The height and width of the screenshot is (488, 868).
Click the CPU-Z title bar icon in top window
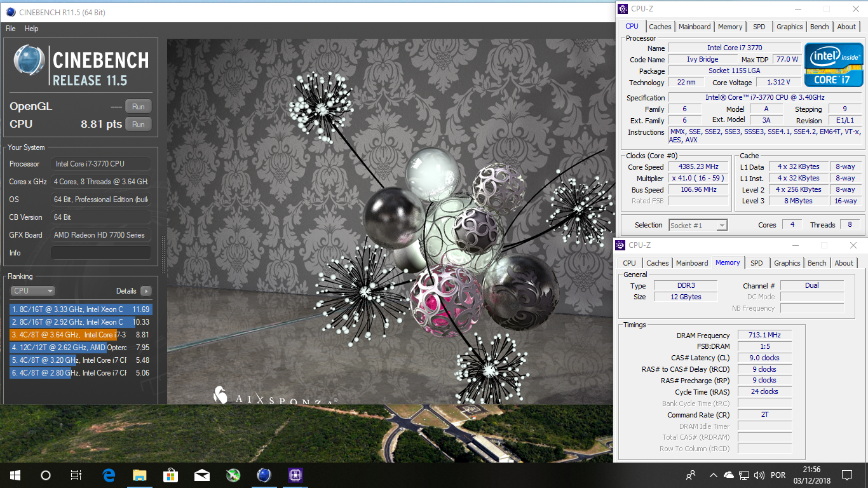point(623,9)
